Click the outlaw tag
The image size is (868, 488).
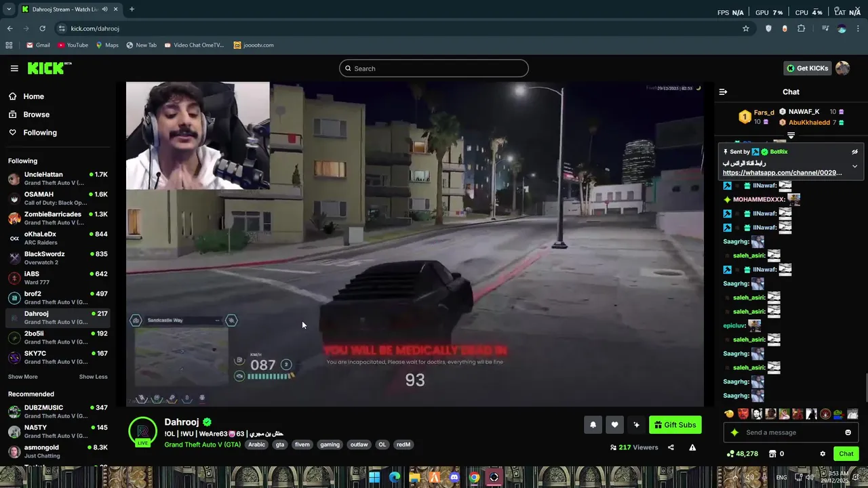(359, 445)
